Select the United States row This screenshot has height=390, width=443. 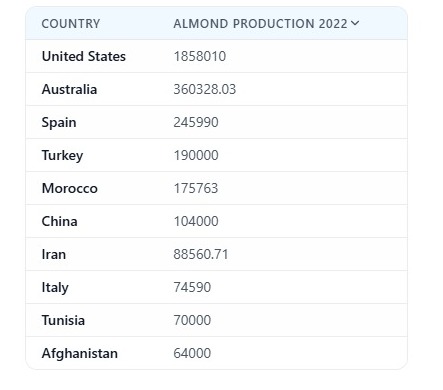coord(217,56)
